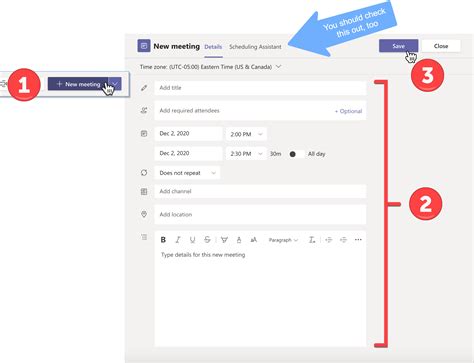Viewport: 474px width, 363px height.
Task: Click the New meeting button
Action: [x=78, y=84]
